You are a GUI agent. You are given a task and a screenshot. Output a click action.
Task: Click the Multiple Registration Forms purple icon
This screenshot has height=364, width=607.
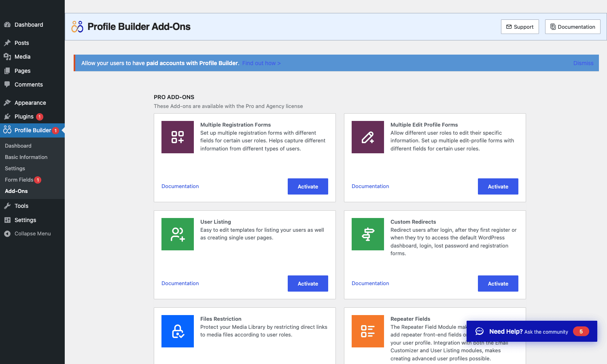tap(178, 137)
